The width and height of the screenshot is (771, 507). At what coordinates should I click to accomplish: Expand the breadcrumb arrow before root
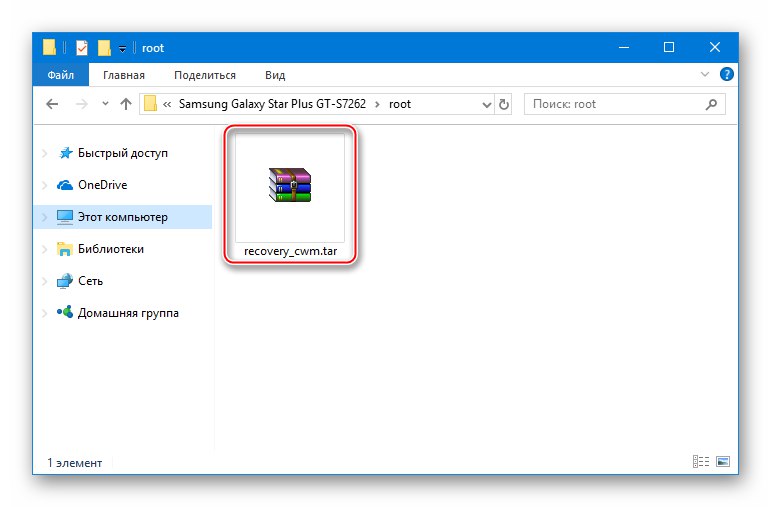(x=377, y=104)
